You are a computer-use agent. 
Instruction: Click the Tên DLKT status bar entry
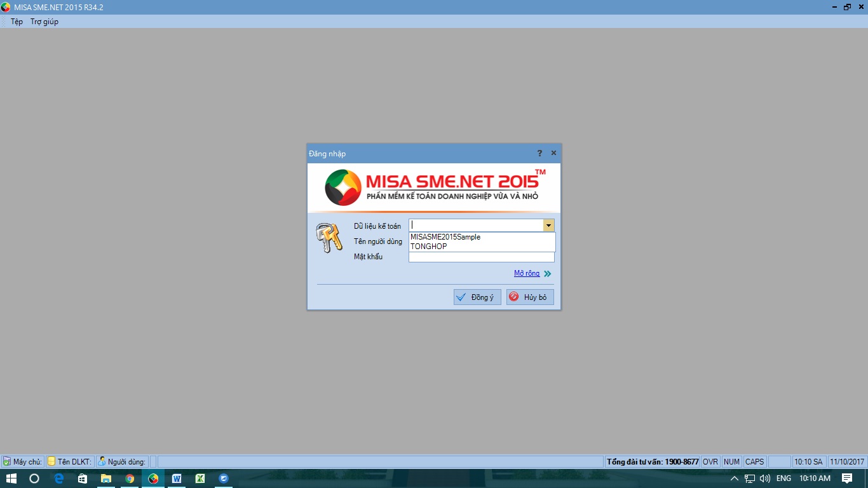pyautogui.click(x=70, y=462)
